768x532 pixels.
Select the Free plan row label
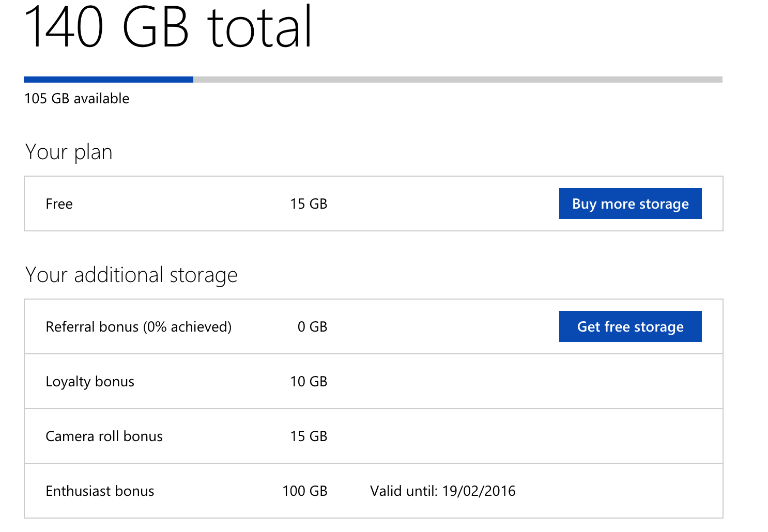point(59,204)
